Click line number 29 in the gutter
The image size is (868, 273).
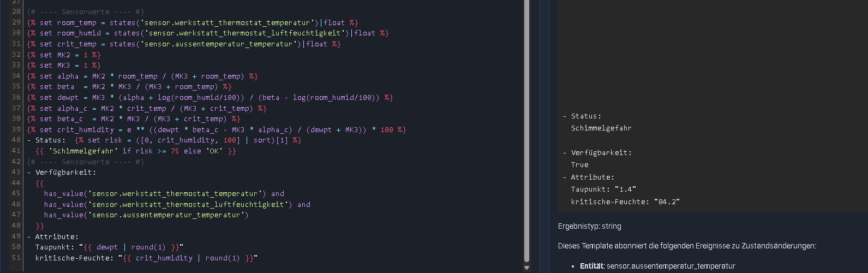pos(16,22)
